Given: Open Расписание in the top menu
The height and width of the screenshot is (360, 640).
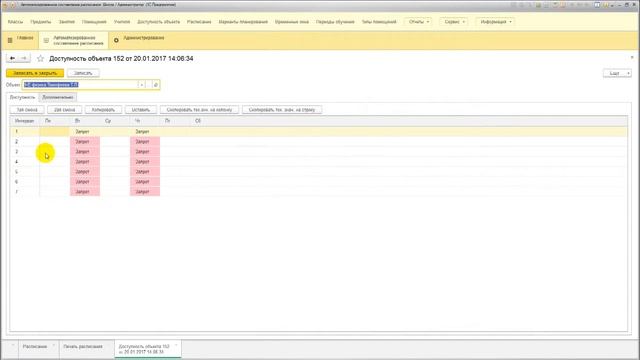Looking at the screenshot, I should click(x=199, y=22).
